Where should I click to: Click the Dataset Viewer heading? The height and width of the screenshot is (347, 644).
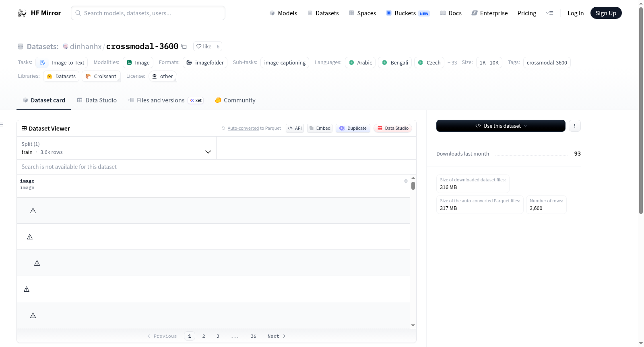50,128
